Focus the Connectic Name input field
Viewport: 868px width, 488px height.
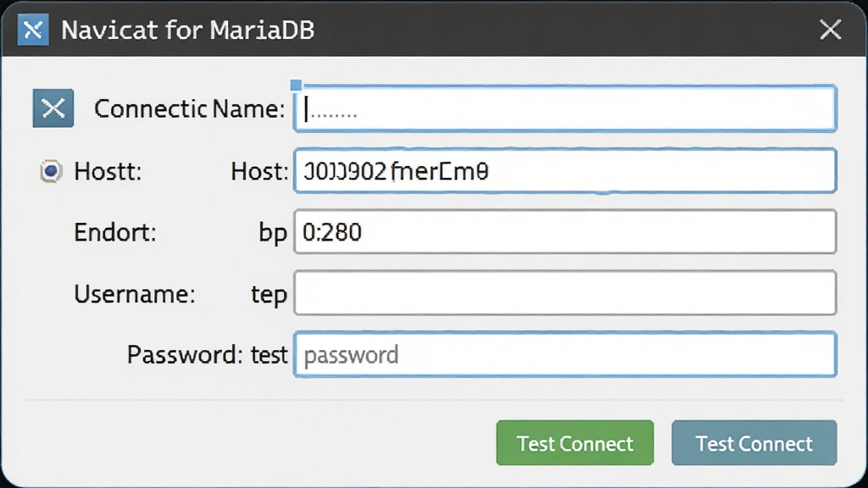click(565, 108)
